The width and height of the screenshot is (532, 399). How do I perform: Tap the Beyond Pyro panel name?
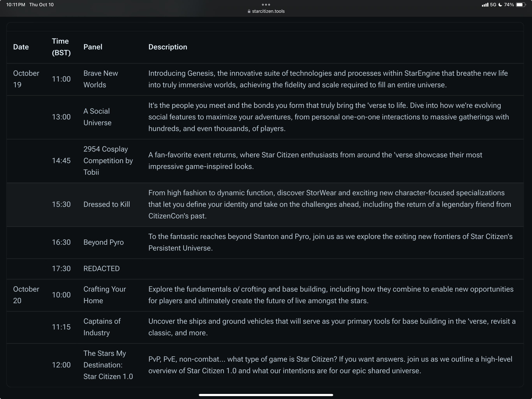103,242
